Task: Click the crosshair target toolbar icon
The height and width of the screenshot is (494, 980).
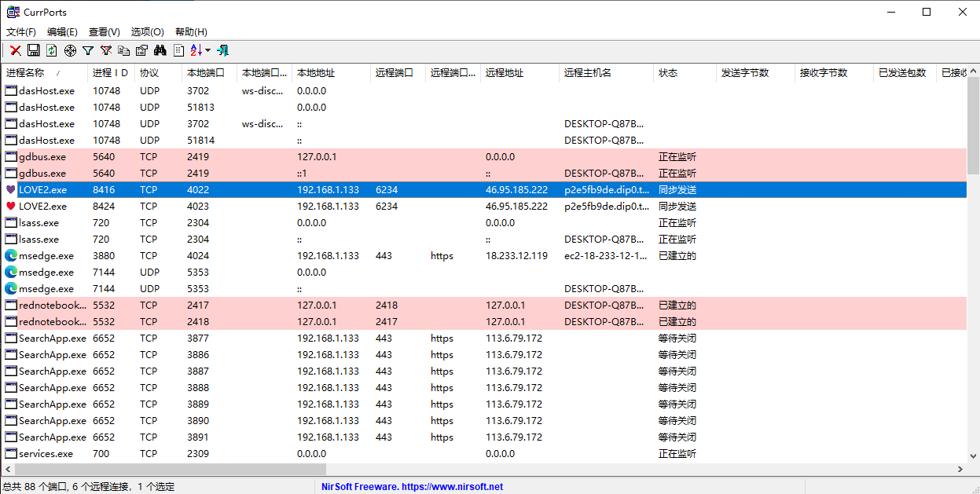Action: pyautogui.click(x=70, y=50)
